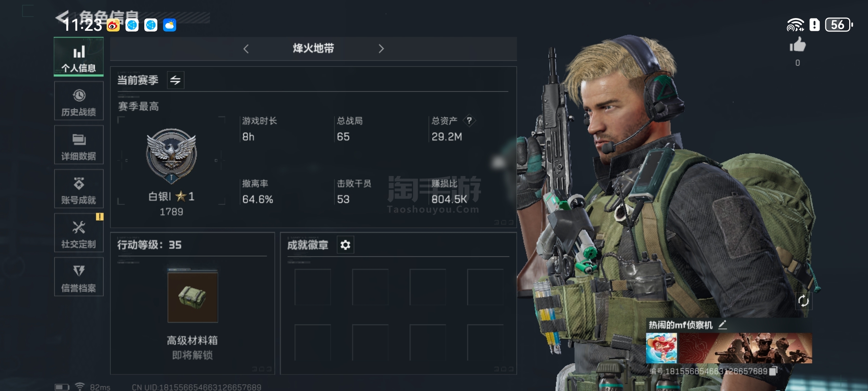The height and width of the screenshot is (391, 868).
Task: Open the 信誉档案 reputation profile section
Action: pyautogui.click(x=79, y=277)
